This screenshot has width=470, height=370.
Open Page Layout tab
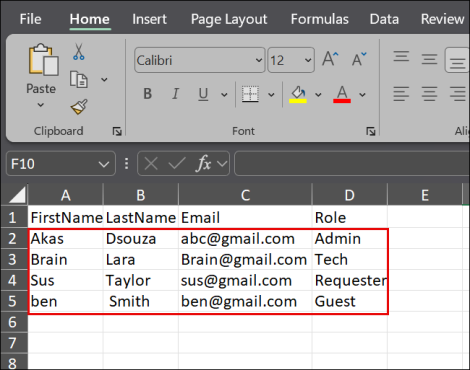(x=229, y=20)
